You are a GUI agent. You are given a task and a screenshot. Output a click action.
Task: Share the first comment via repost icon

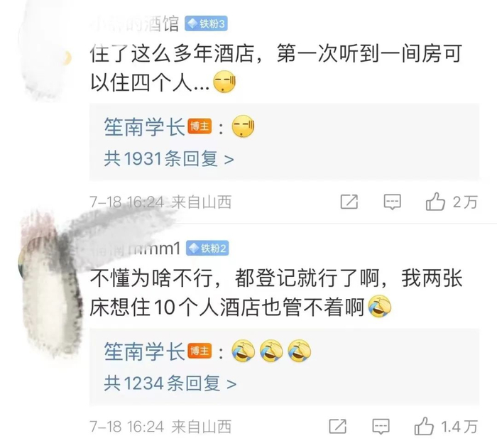point(349,202)
